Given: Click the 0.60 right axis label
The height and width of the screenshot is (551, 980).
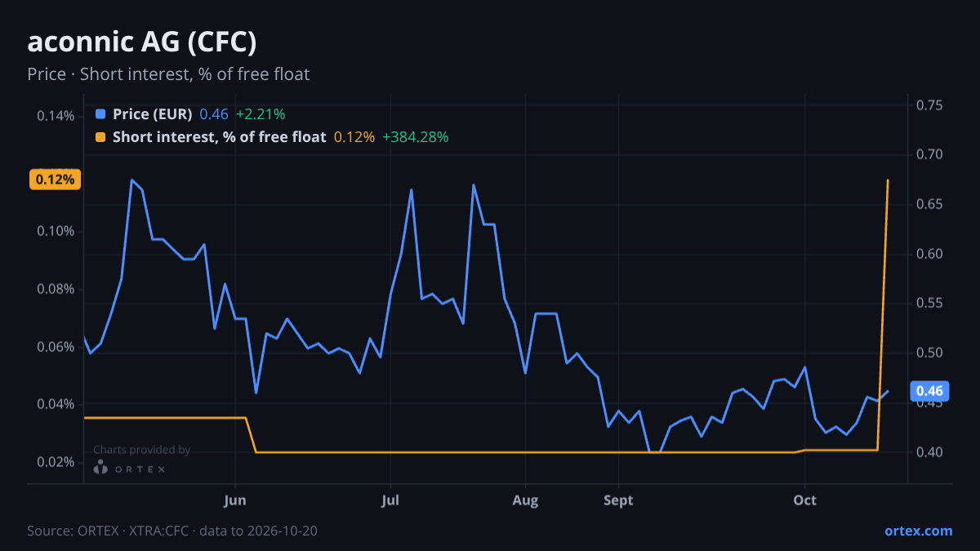Looking at the screenshot, I should (x=929, y=254).
